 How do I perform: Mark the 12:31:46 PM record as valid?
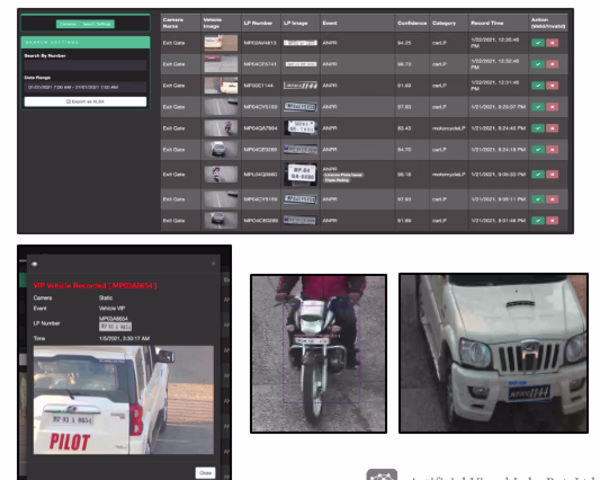click(538, 85)
